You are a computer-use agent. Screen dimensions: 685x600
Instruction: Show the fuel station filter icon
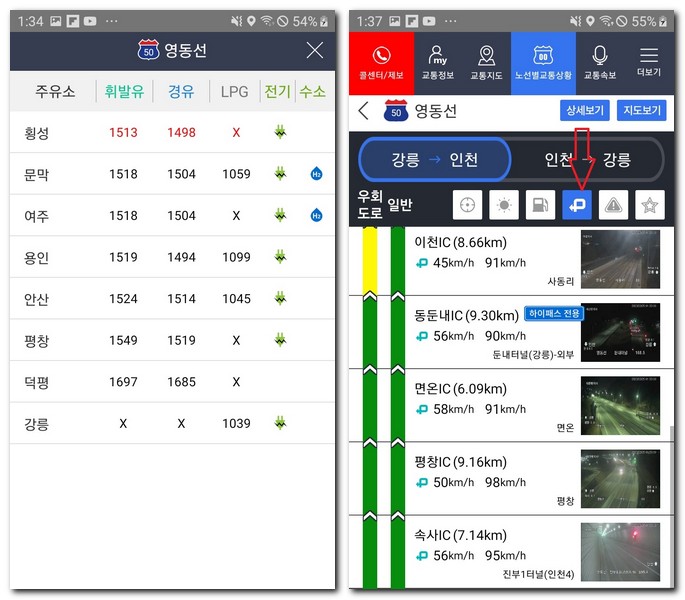(540, 205)
